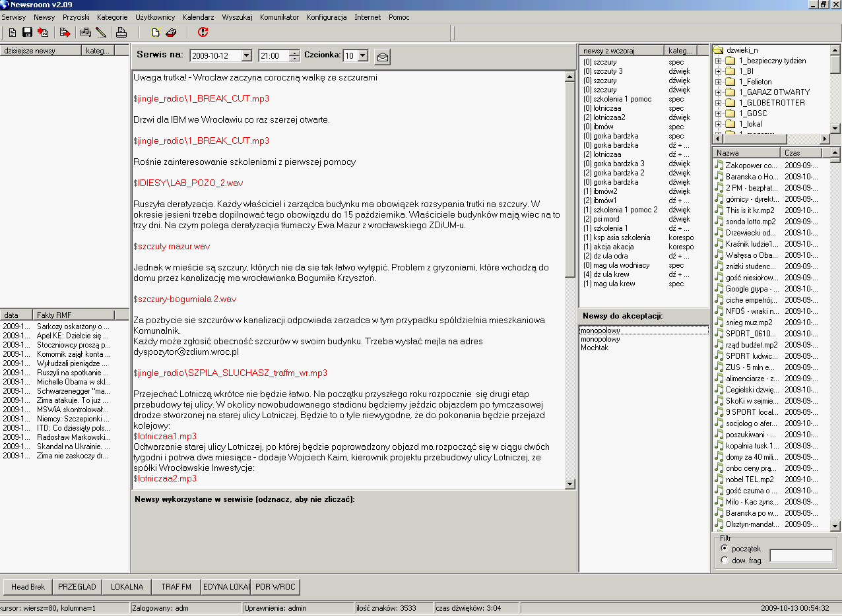Select the początek filter radio button

725,548
